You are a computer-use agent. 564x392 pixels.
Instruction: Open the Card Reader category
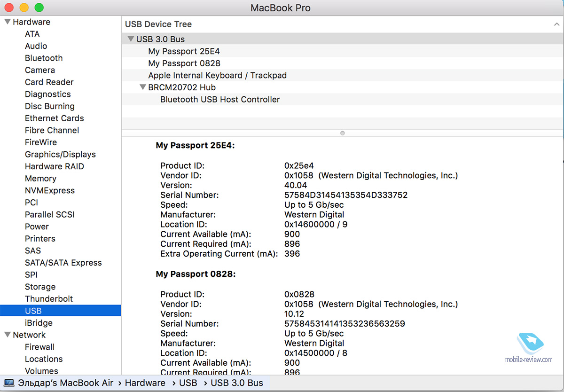pos(49,82)
